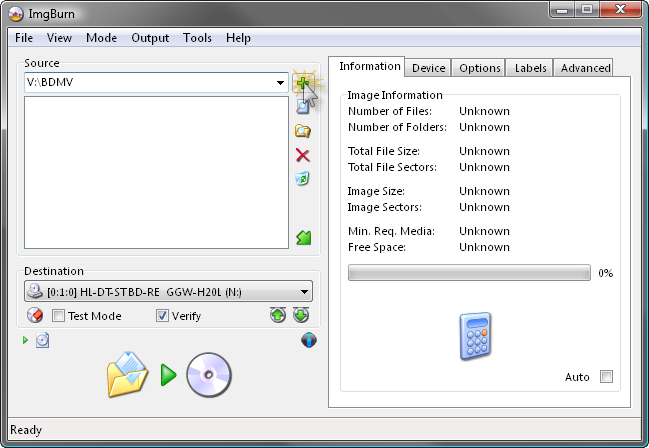Open the Mode menu
The height and width of the screenshot is (448, 649).
(x=101, y=38)
